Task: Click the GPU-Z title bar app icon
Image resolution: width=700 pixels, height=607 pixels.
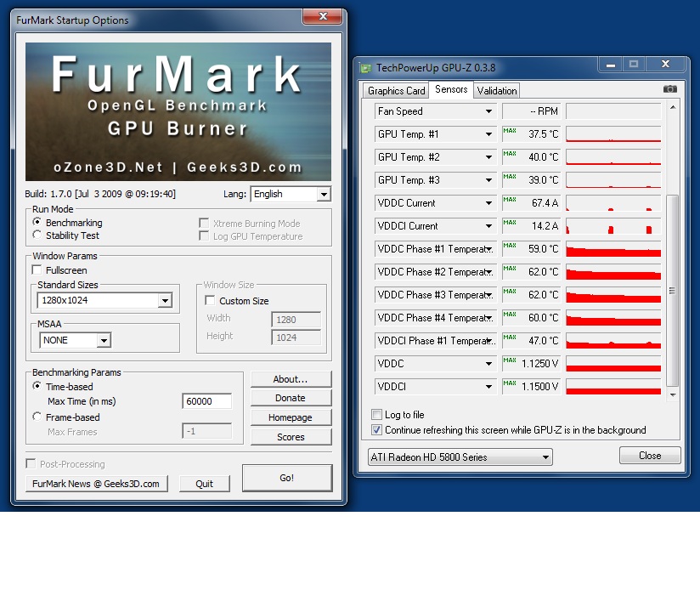Action: click(x=366, y=68)
